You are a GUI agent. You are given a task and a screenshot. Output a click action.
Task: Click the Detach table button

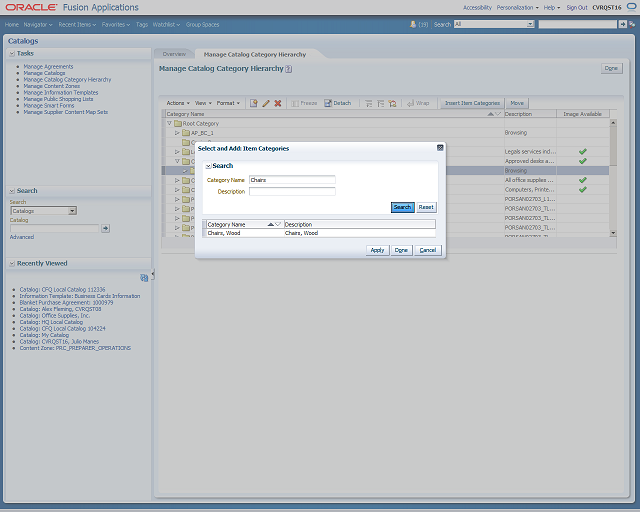(x=338, y=103)
